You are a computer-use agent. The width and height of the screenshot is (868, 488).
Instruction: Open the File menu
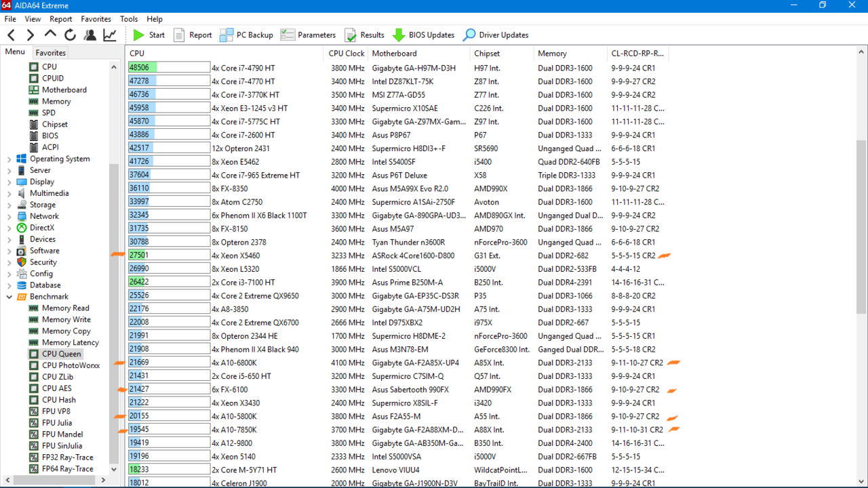pyautogui.click(x=10, y=19)
